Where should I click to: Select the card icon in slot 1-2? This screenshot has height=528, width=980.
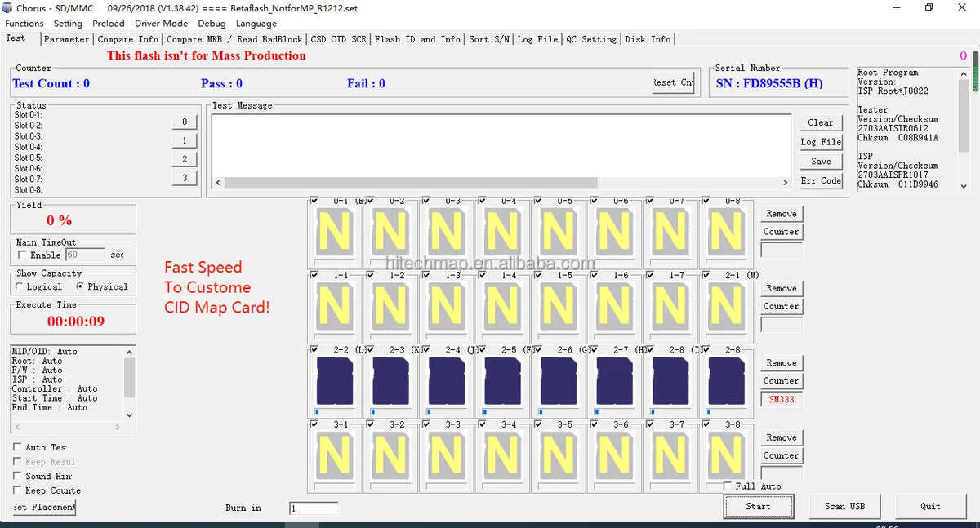(390, 305)
